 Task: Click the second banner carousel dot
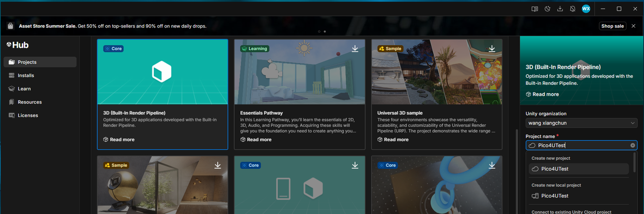(x=325, y=32)
